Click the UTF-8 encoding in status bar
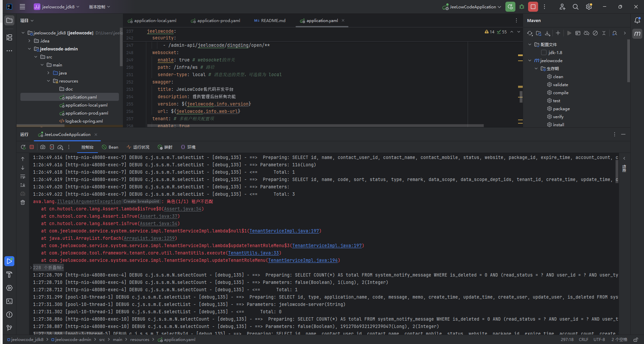The height and width of the screenshot is (344, 644). coord(599,339)
